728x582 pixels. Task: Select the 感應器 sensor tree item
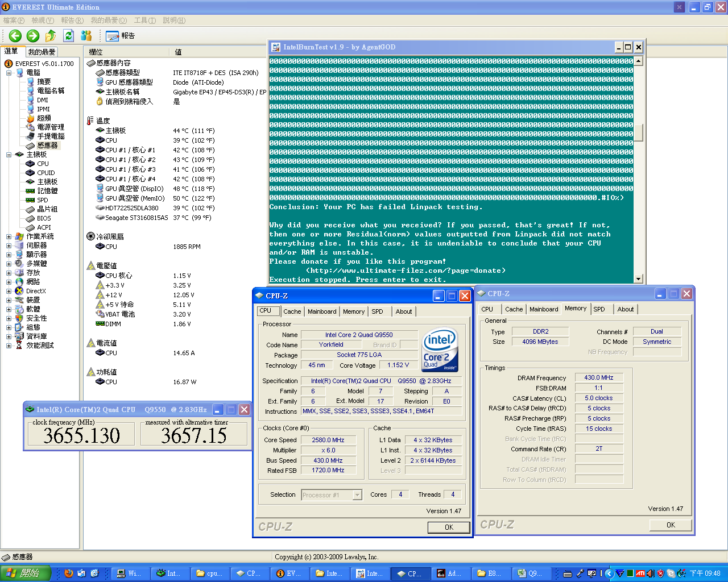coord(47,145)
